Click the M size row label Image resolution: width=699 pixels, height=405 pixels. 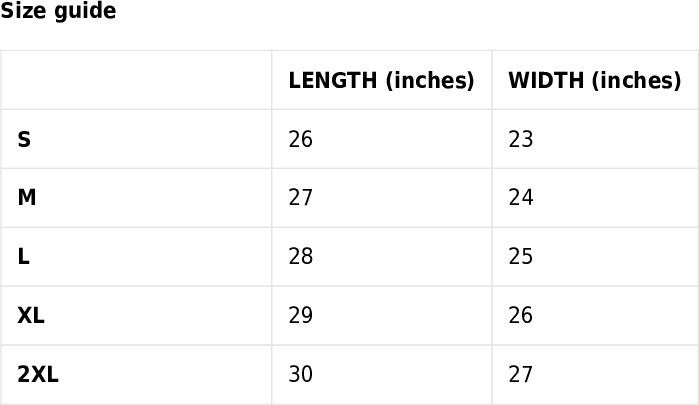click(27, 198)
